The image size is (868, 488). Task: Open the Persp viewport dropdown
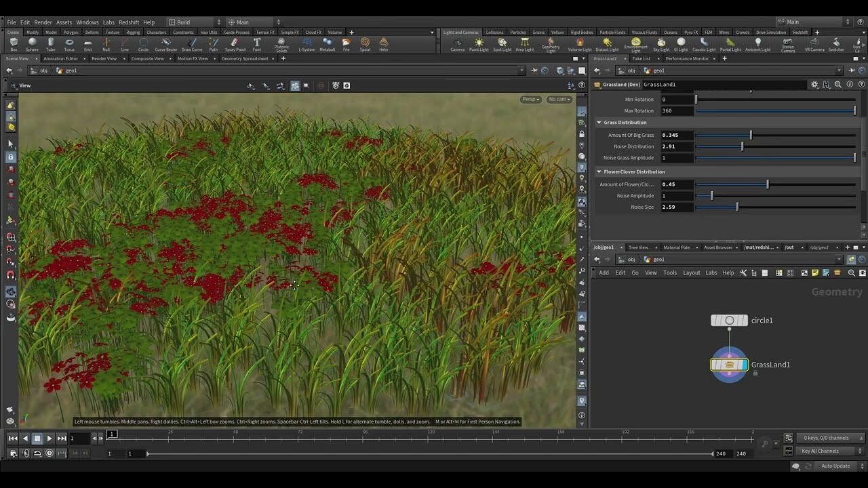532,99
